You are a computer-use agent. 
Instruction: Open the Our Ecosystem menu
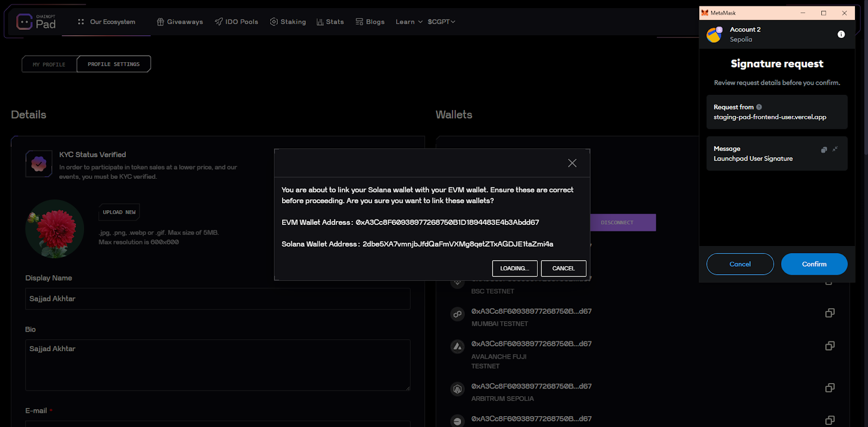click(107, 22)
